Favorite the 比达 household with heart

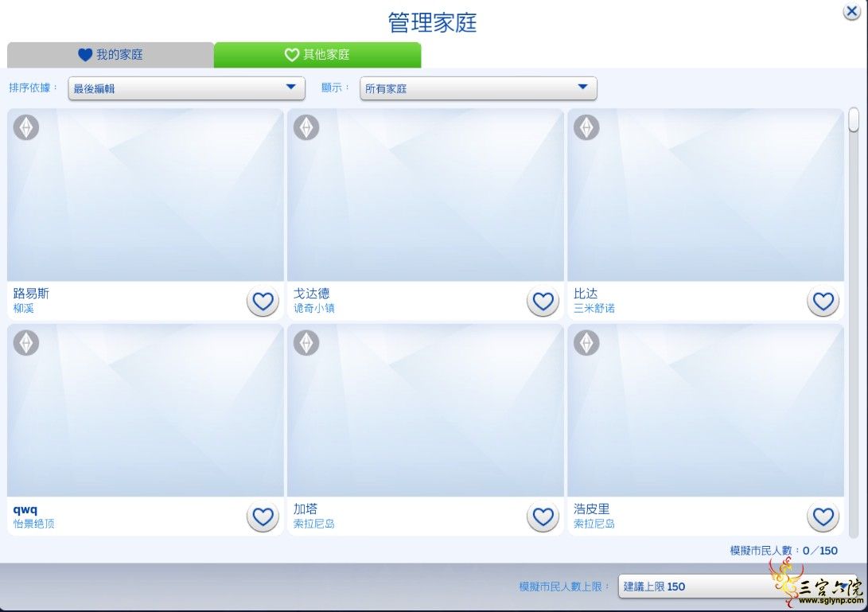point(823,302)
